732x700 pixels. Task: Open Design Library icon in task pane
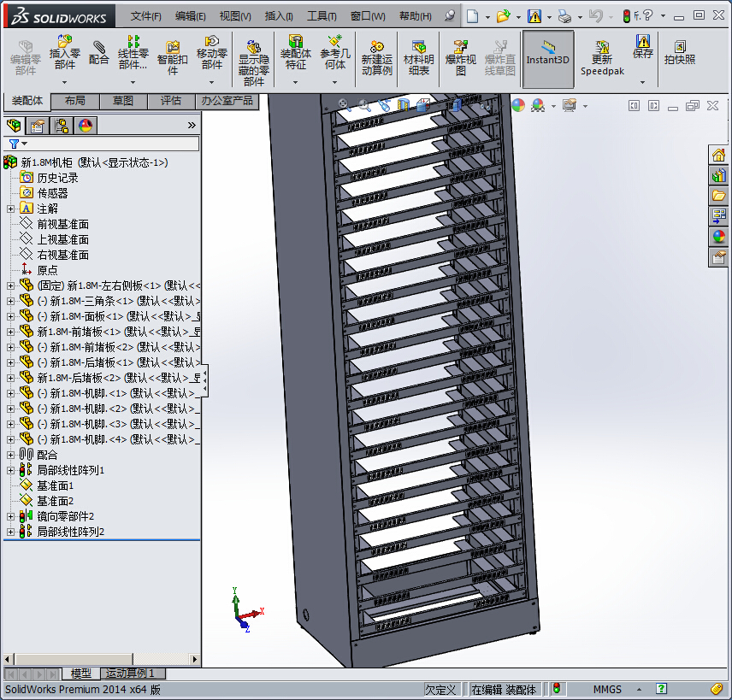click(718, 175)
